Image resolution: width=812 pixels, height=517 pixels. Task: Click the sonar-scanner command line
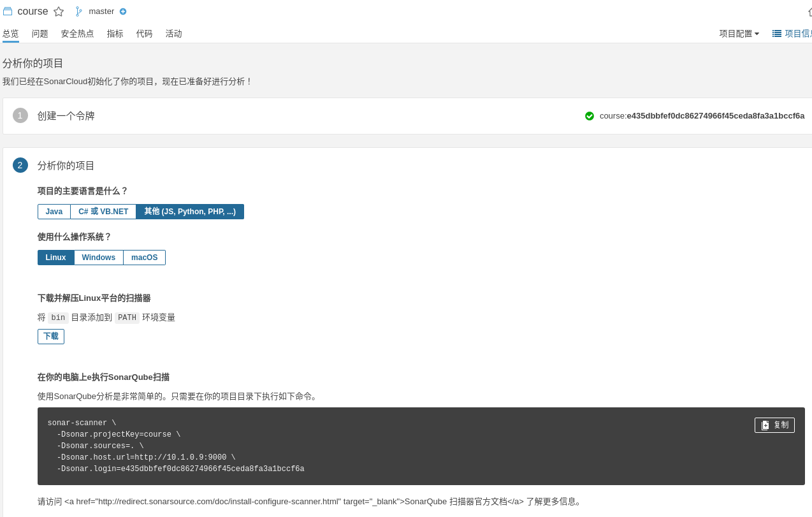[x=82, y=423]
